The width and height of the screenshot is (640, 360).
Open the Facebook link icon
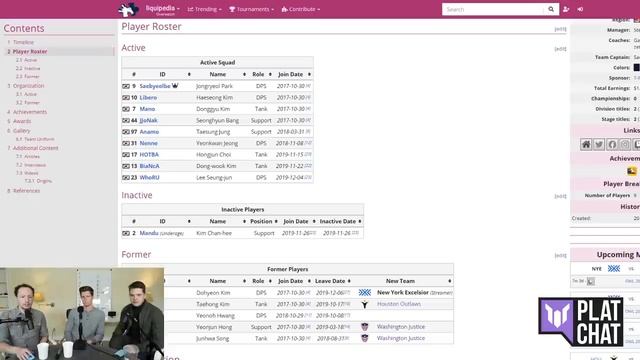(x=612, y=144)
